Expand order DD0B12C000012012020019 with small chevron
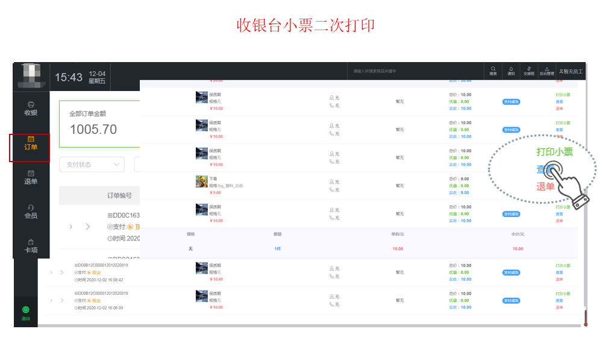 click(51, 272)
